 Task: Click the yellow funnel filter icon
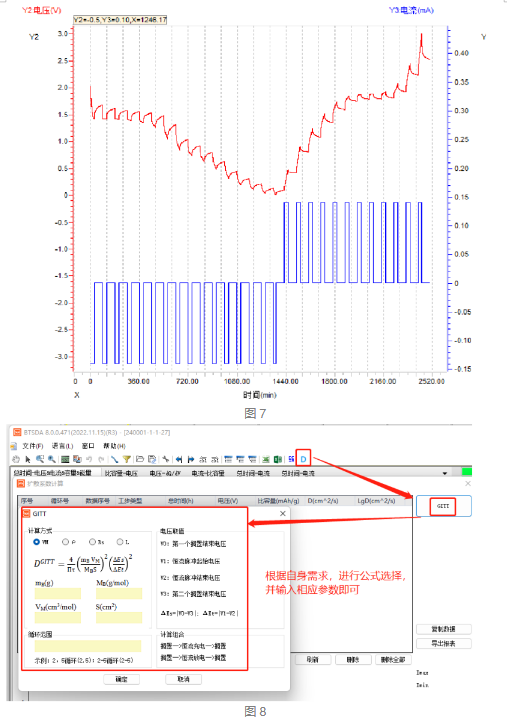tap(127, 459)
